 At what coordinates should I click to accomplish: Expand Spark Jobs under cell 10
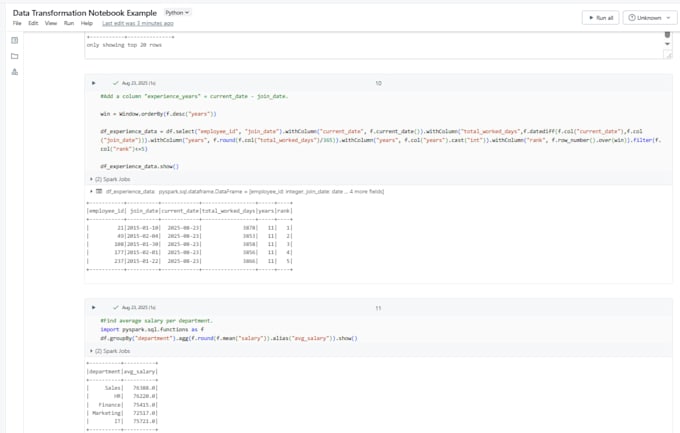click(110, 179)
